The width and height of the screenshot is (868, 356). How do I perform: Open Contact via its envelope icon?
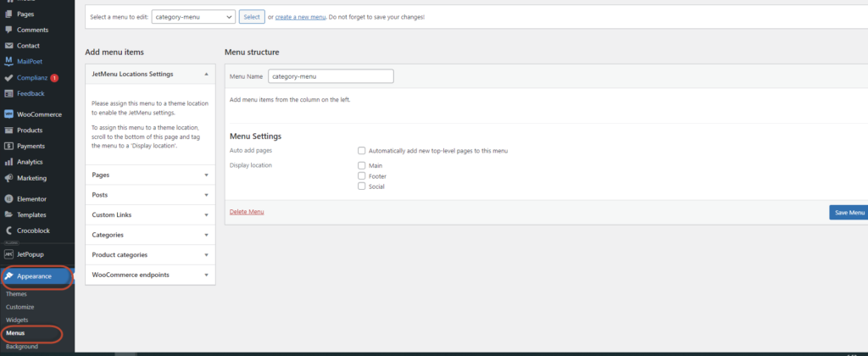pos(9,46)
